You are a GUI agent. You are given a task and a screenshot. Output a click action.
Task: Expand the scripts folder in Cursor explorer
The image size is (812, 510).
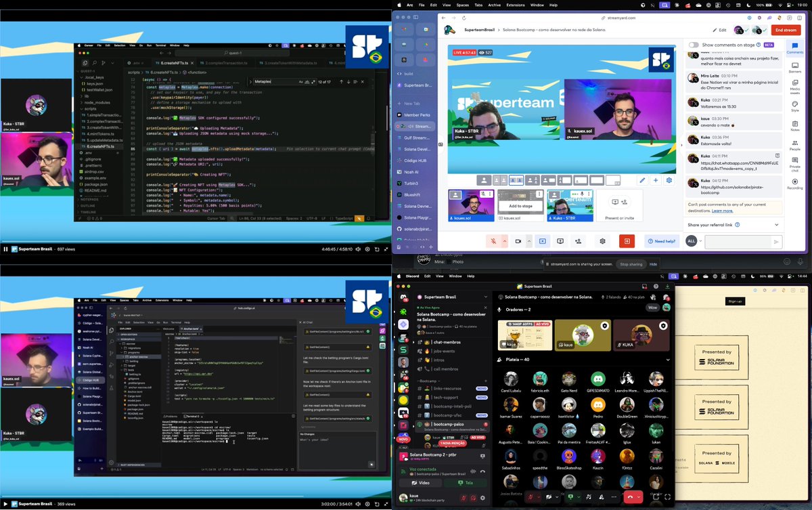(x=91, y=108)
